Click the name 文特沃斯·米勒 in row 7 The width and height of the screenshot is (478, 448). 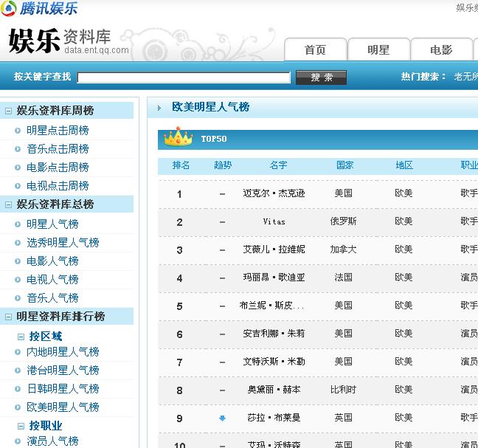point(274,362)
